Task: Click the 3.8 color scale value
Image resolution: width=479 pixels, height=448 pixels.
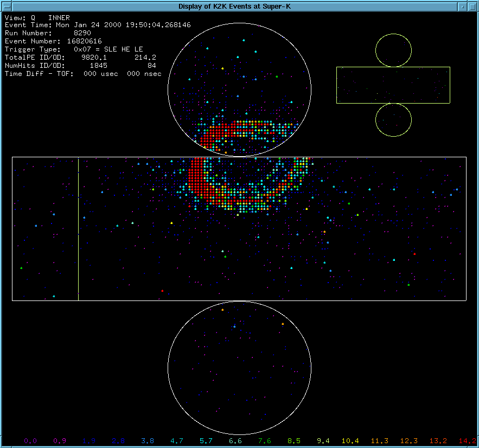Action: click(x=148, y=441)
